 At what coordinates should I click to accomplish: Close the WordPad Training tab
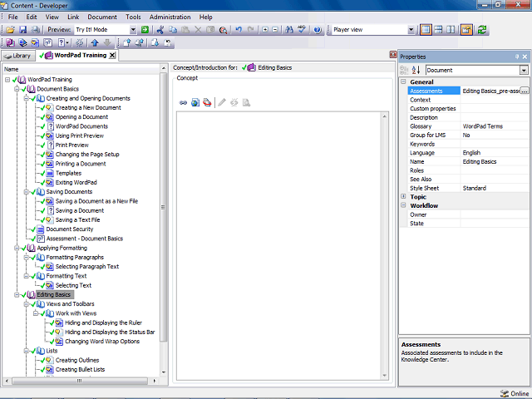coord(112,56)
